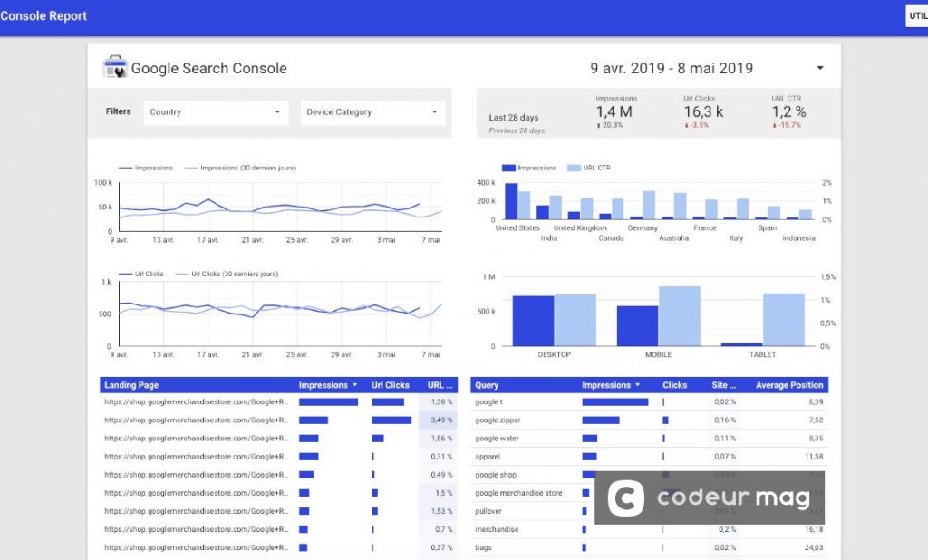Click the 'Previous 28 days' text
The image size is (928, 560).
(x=517, y=130)
